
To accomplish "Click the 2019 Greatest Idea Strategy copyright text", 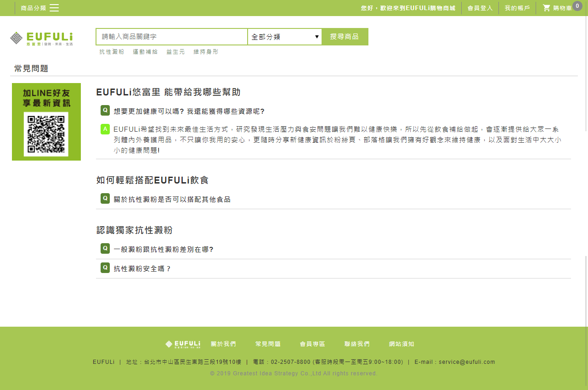I will point(294,373).
